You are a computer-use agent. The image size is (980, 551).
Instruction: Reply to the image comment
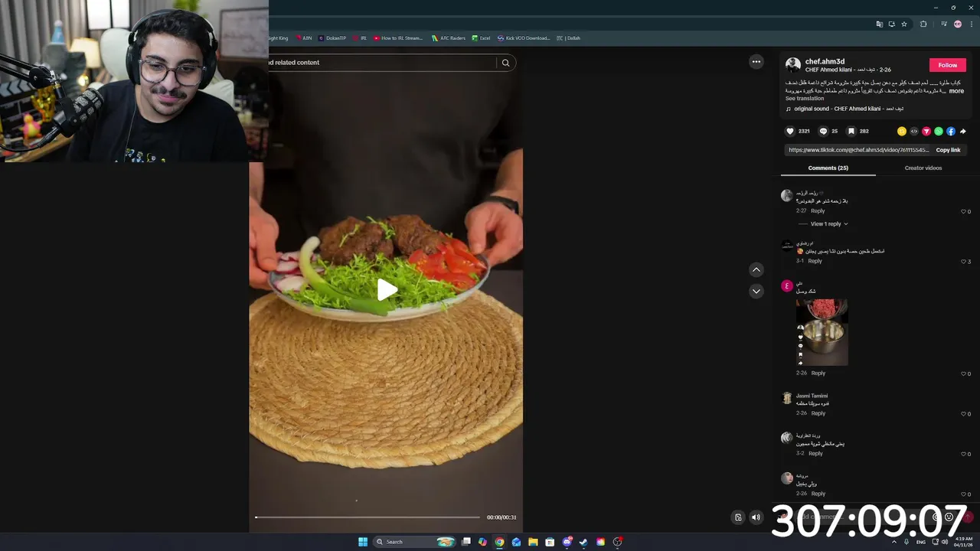(x=818, y=373)
